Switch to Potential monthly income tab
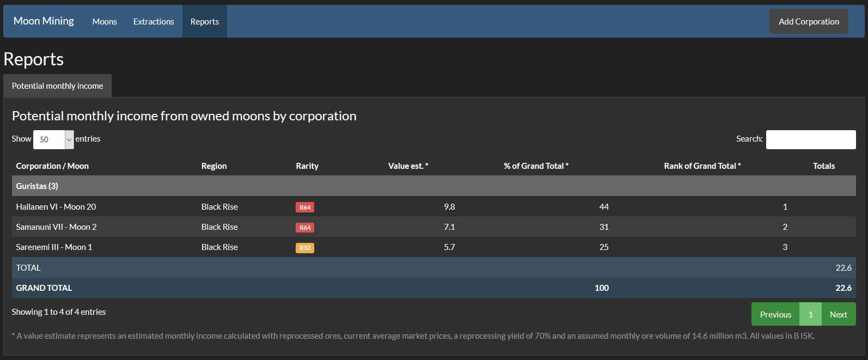This screenshot has width=868, height=360. coord(57,86)
